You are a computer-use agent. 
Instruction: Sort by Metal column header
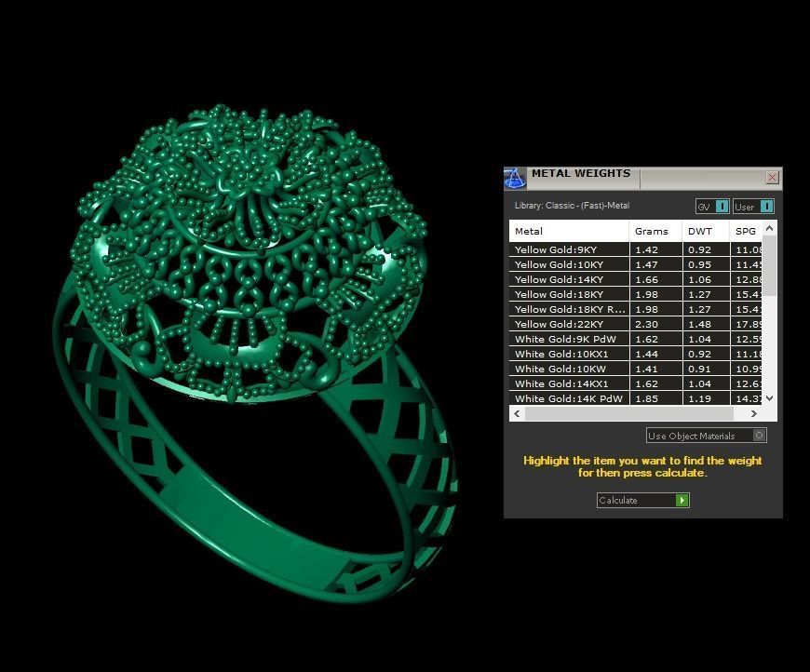569,232
